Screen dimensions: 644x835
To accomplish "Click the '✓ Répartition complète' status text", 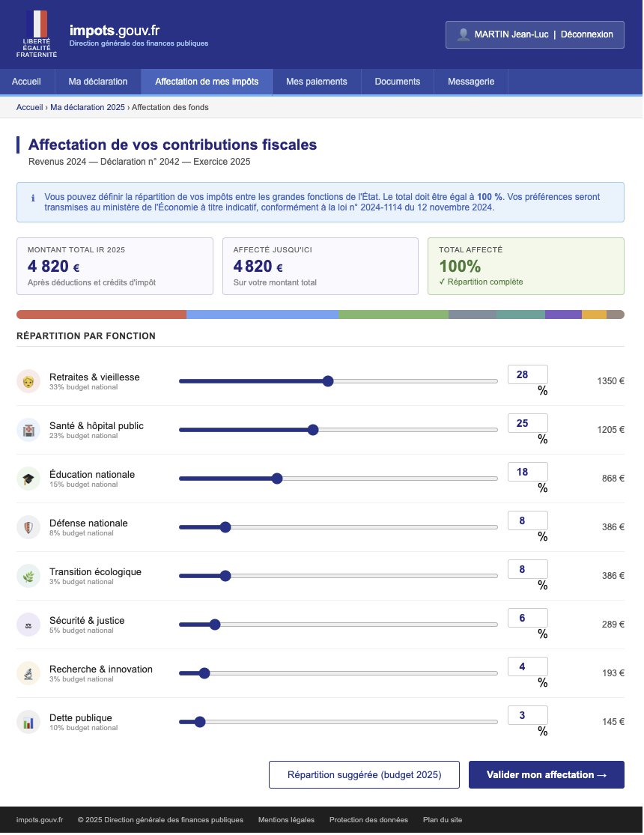I will (x=481, y=282).
